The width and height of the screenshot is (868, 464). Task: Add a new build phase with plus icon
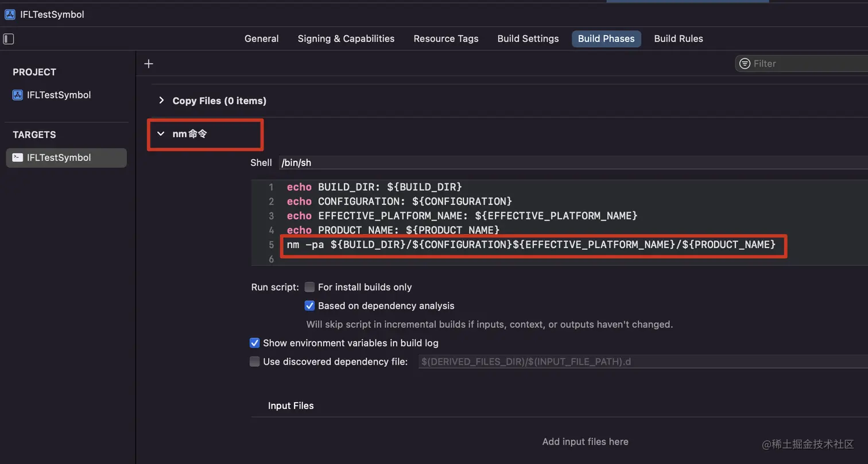(x=149, y=64)
